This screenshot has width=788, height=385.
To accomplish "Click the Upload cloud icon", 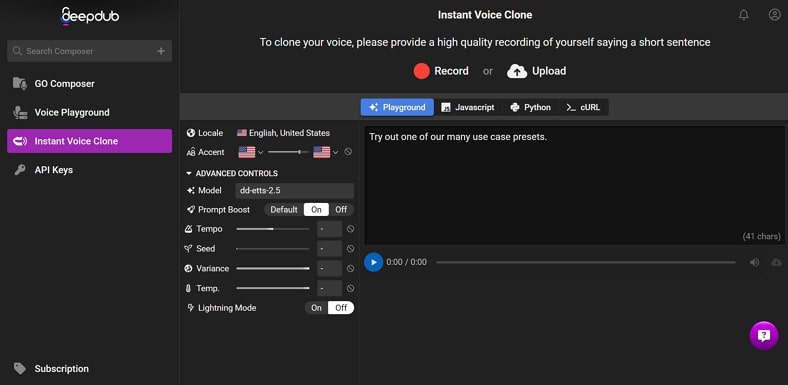I will (517, 71).
